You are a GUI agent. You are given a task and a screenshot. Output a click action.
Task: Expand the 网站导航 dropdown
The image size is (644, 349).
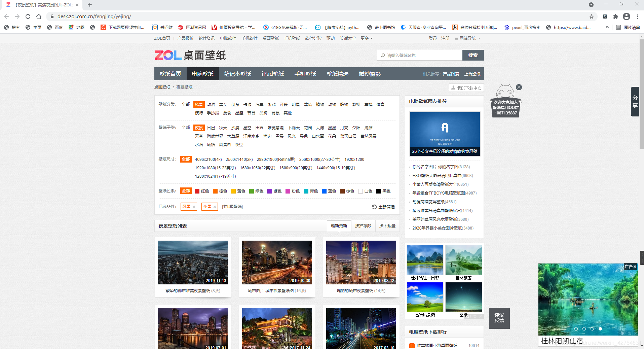467,38
